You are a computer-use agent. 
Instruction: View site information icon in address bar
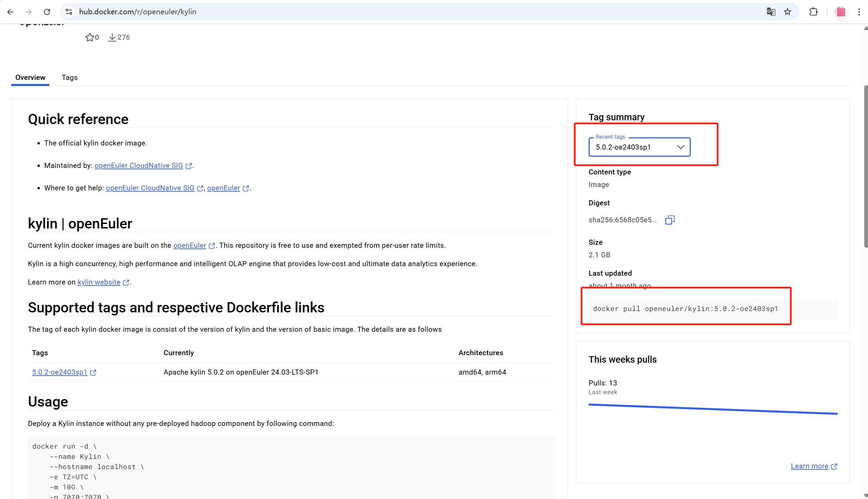tap(69, 12)
